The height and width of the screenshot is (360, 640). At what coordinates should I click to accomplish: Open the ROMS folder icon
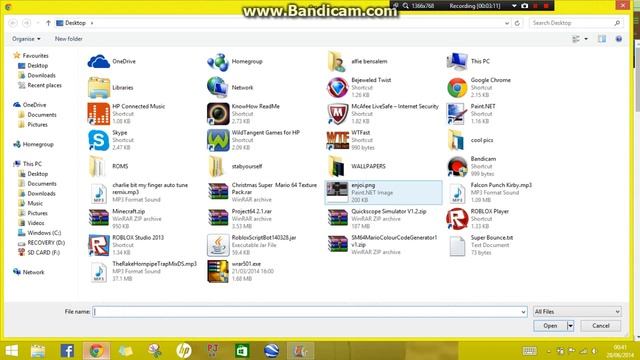point(98,166)
